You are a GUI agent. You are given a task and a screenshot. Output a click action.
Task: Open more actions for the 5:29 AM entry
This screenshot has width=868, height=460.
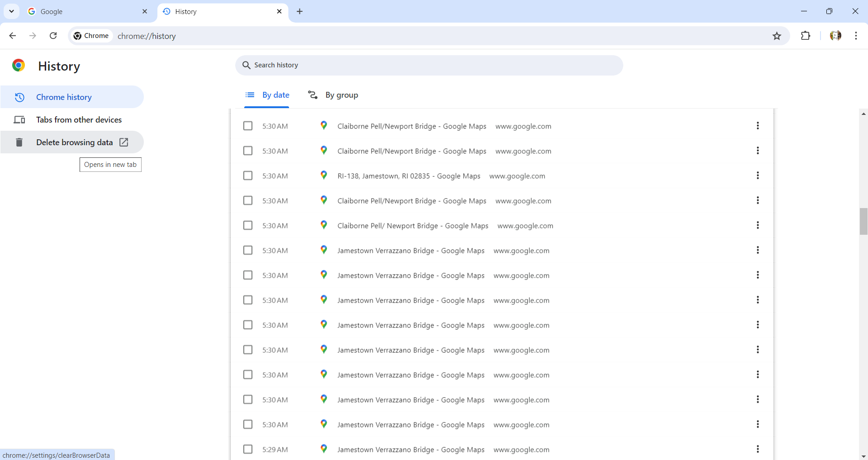758,449
